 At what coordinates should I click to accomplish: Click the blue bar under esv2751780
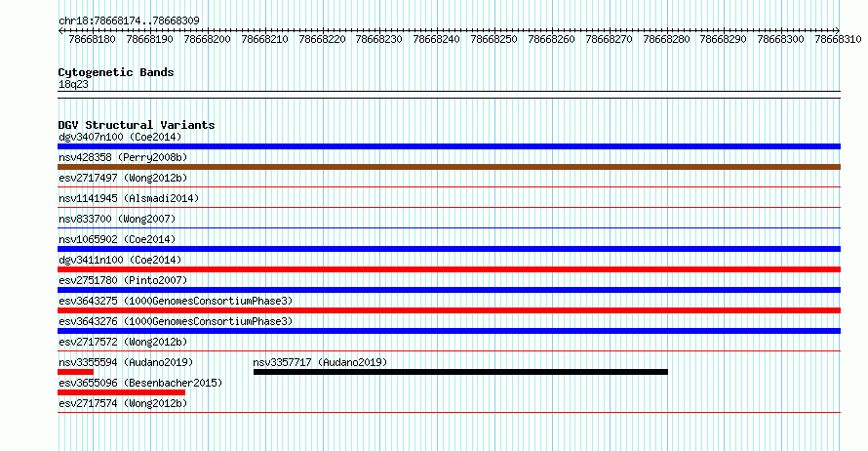(449, 290)
